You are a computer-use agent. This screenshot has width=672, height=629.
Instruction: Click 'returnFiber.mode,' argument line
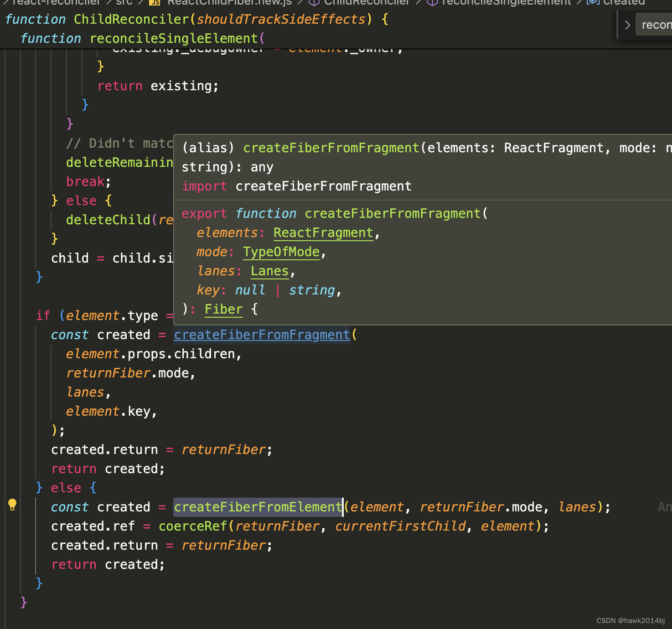(131, 373)
